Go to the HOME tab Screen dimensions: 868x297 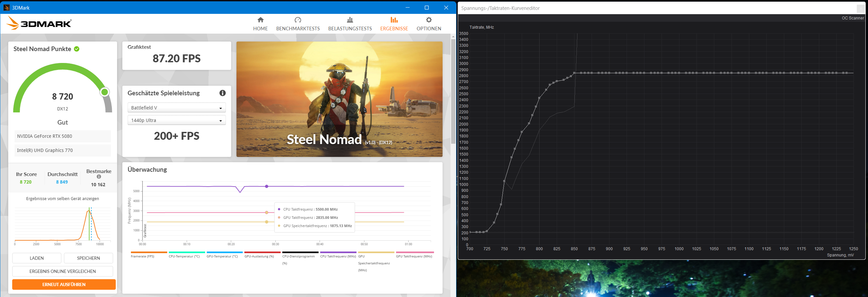(261, 24)
